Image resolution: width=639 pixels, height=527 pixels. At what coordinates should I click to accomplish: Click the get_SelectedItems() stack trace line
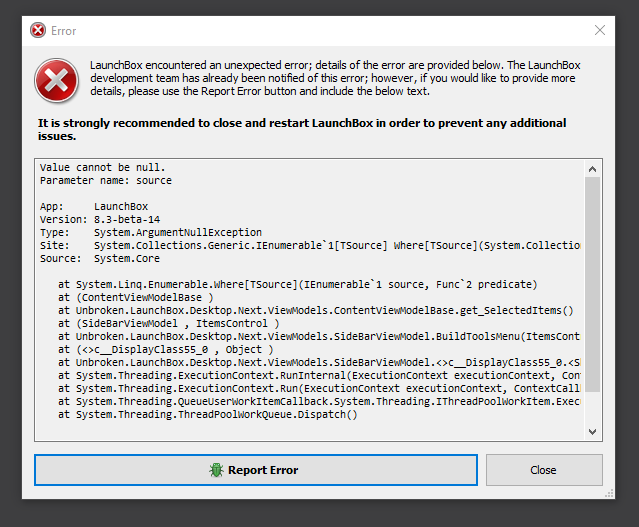point(315,311)
